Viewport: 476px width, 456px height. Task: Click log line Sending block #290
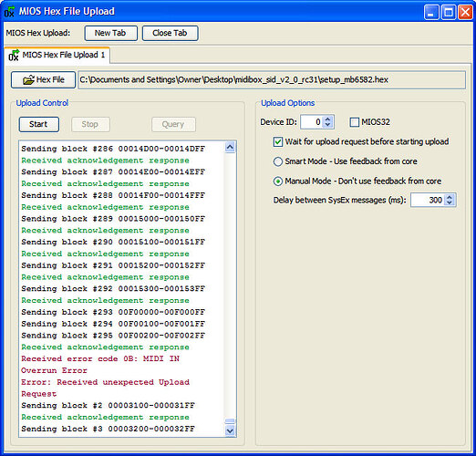click(x=113, y=243)
